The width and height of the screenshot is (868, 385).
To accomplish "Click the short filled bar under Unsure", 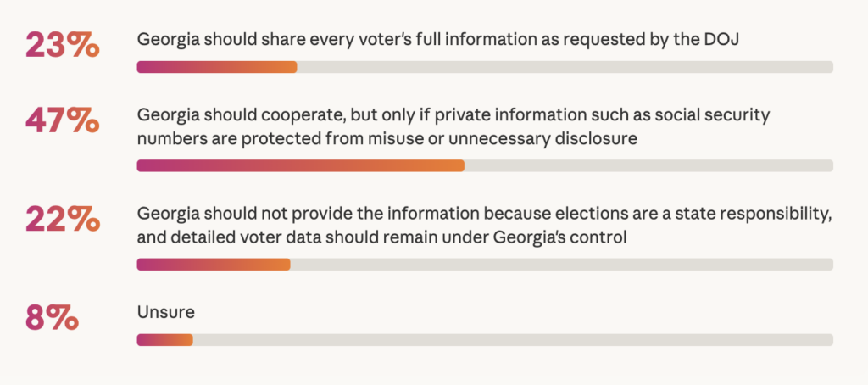I will coord(165,340).
